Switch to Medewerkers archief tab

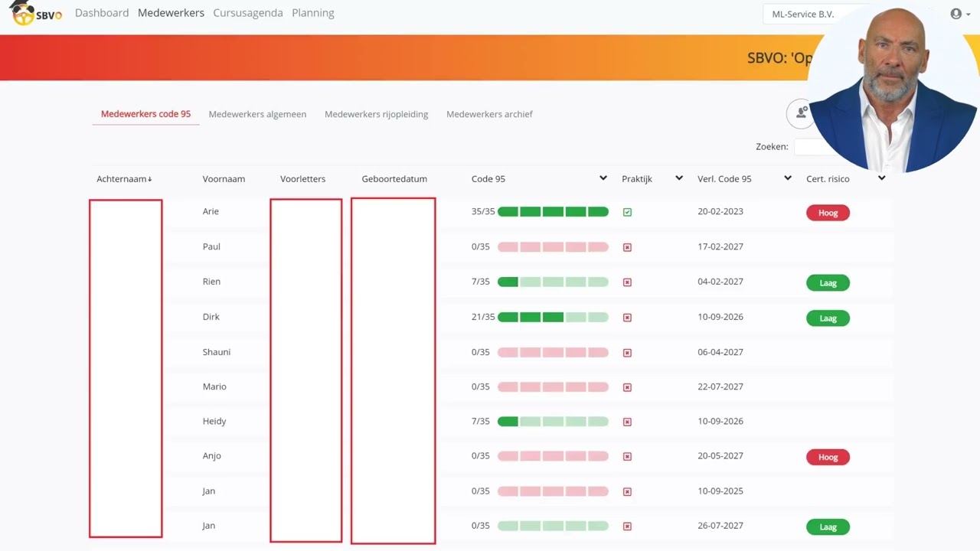click(x=489, y=114)
